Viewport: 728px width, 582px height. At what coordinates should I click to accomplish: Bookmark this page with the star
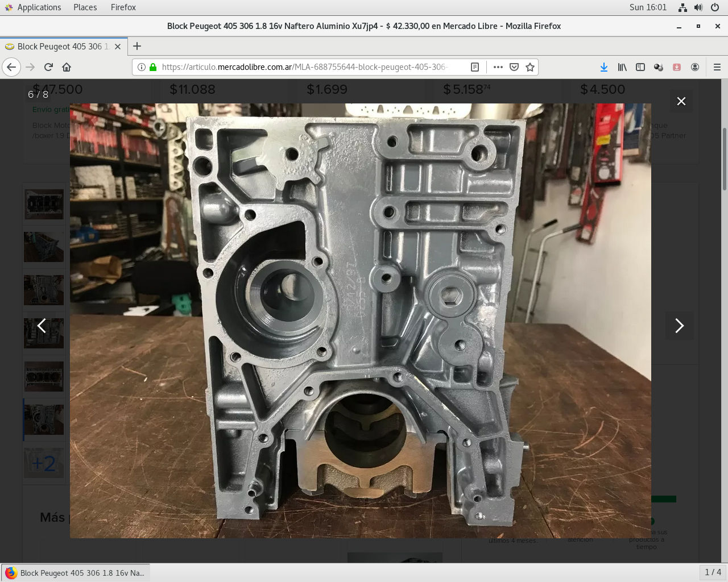click(x=530, y=67)
